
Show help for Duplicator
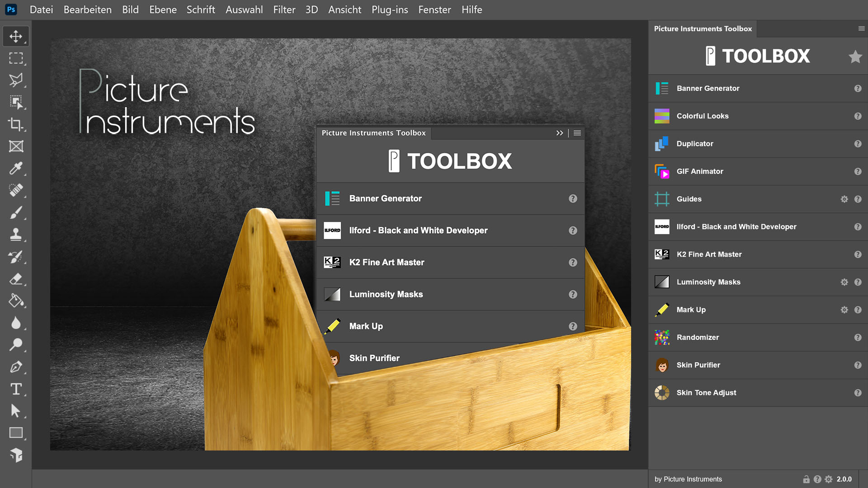tap(858, 144)
